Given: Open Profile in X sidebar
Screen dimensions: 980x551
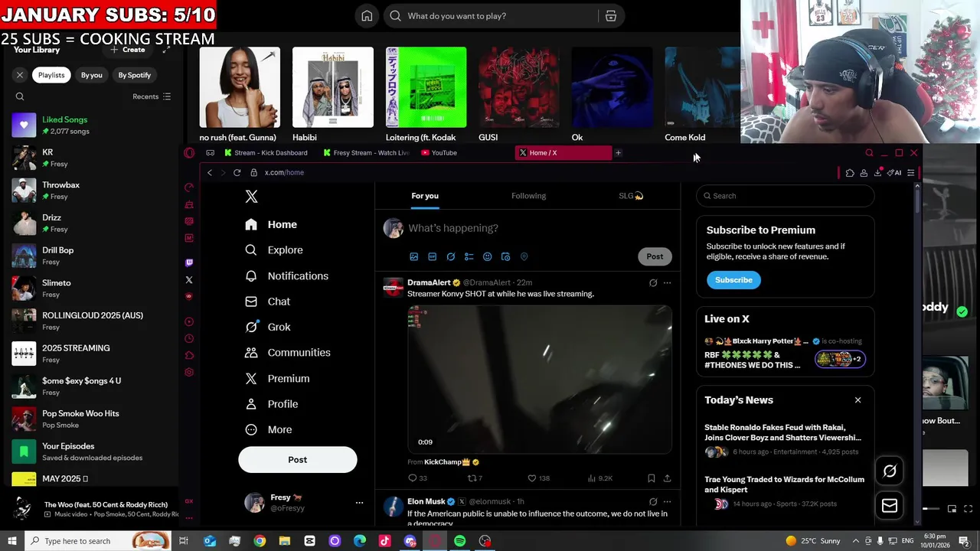Looking at the screenshot, I should tap(271, 404).
